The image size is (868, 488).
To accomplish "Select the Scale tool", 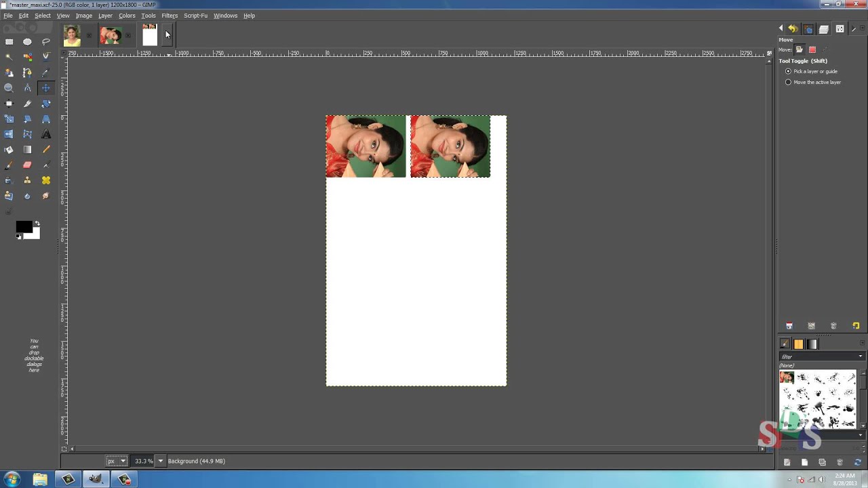I will (x=9, y=119).
